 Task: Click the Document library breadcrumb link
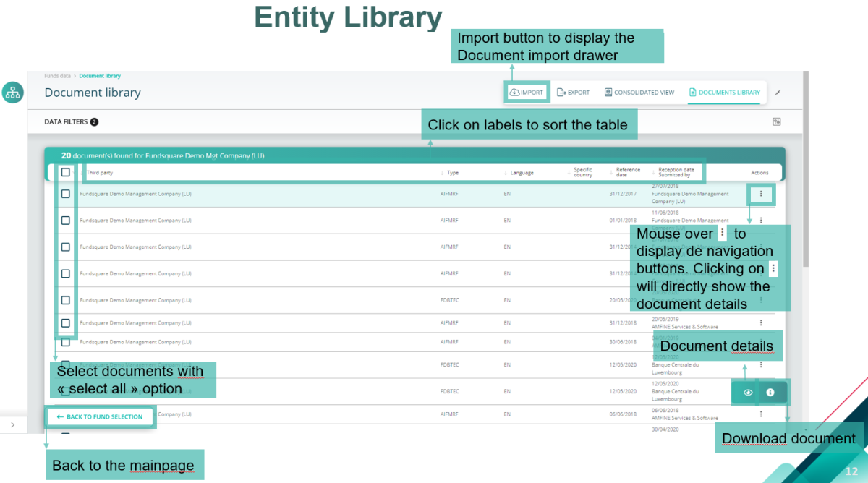tap(99, 75)
